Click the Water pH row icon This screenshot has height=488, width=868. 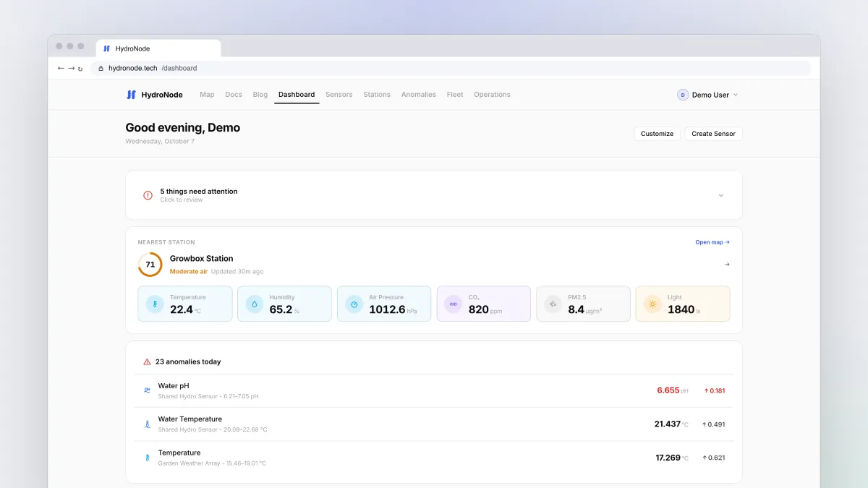[x=147, y=390]
